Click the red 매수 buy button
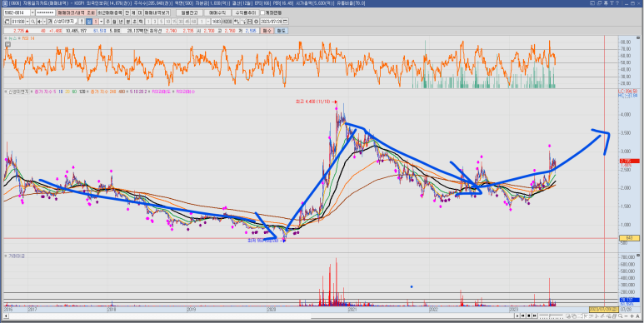 pyautogui.click(x=267, y=31)
